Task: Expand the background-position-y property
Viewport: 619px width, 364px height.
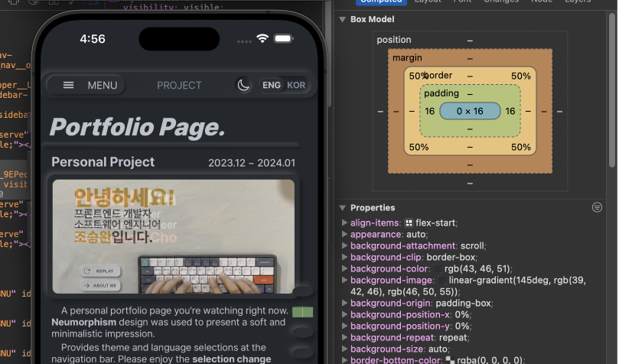Action: pos(344,326)
